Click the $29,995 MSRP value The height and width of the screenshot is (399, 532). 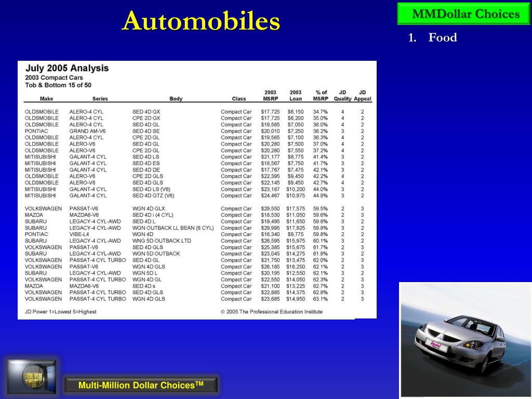point(270,228)
